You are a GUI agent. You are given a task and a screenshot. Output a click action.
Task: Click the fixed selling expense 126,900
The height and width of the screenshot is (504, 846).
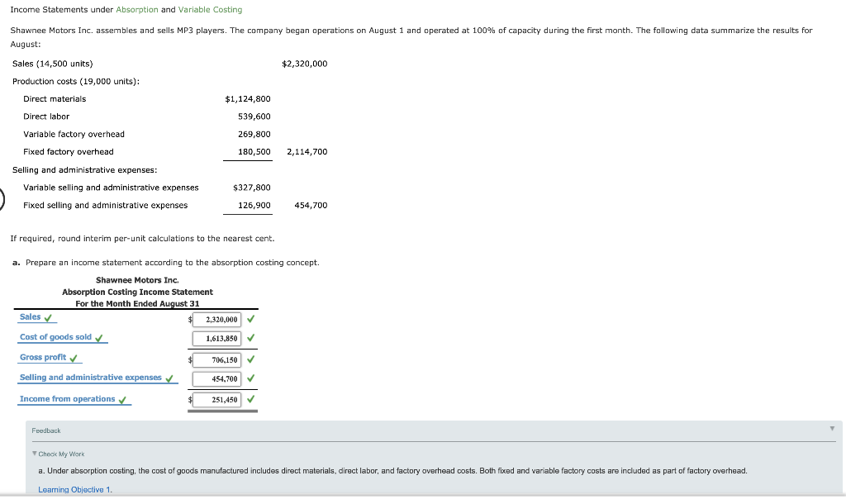click(254, 206)
